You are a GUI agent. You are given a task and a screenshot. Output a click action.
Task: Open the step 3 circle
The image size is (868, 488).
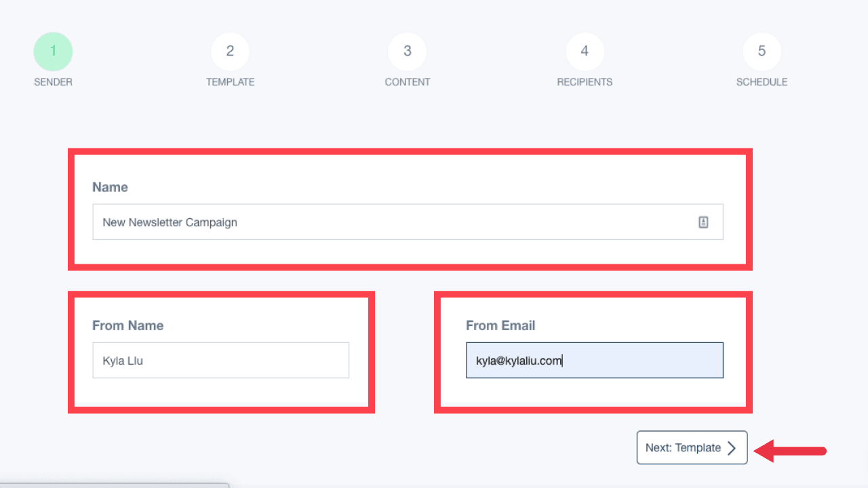(x=407, y=52)
